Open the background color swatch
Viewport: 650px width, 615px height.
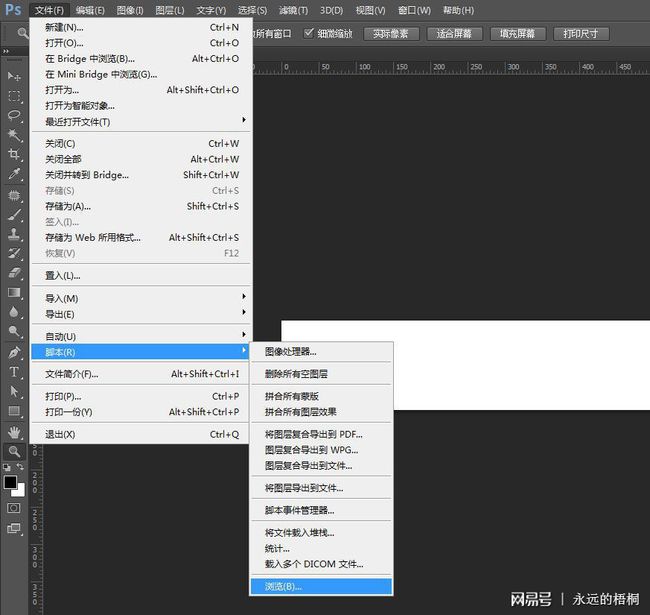[x=20, y=492]
